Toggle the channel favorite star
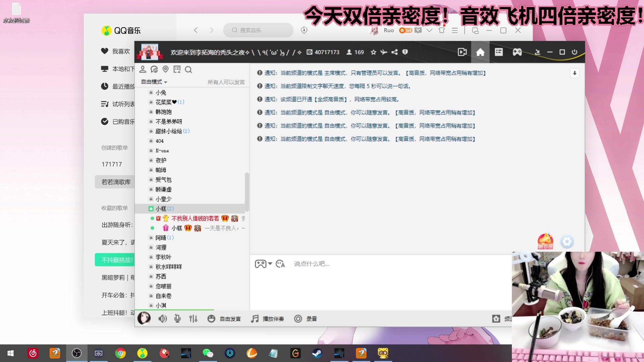The height and width of the screenshot is (362, 644). click(x=373, y=52)
